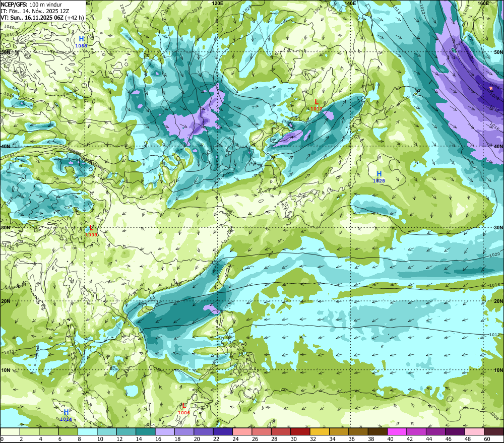Viewport: 504px width, 443px height.
Task: Pick the teal 12–14 legend swatch
Action: tap(127, 431)
